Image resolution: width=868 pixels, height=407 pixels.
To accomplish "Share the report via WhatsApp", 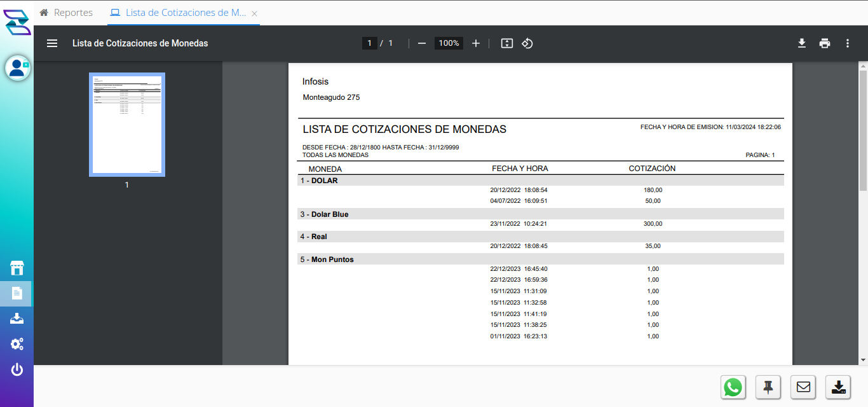I will click(733, 387).
